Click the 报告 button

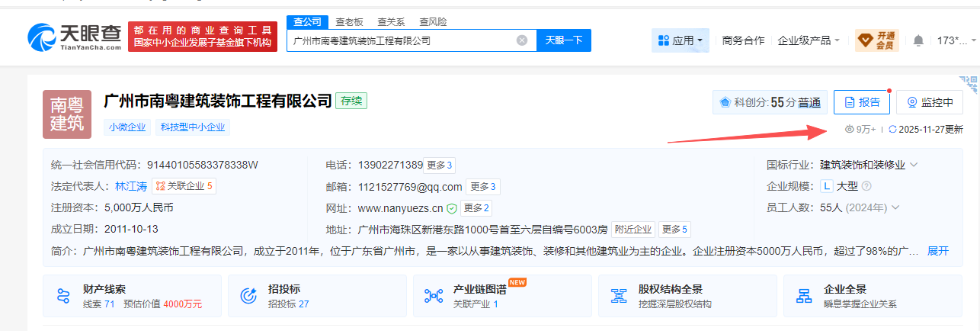coord(862,102)
